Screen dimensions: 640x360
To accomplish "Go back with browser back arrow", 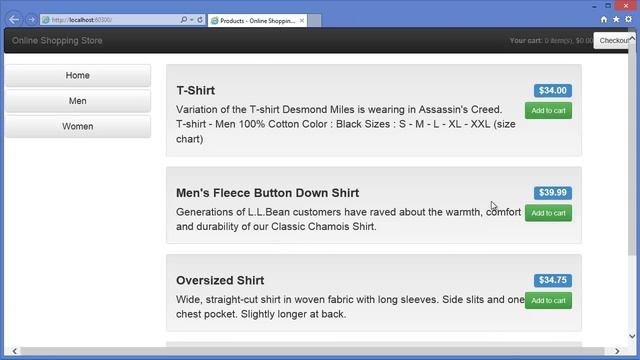I will (x=13, y=19).
